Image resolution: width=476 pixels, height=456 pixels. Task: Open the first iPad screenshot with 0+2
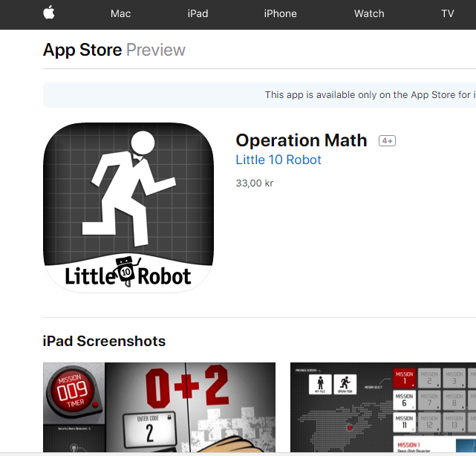pos(159,407)
